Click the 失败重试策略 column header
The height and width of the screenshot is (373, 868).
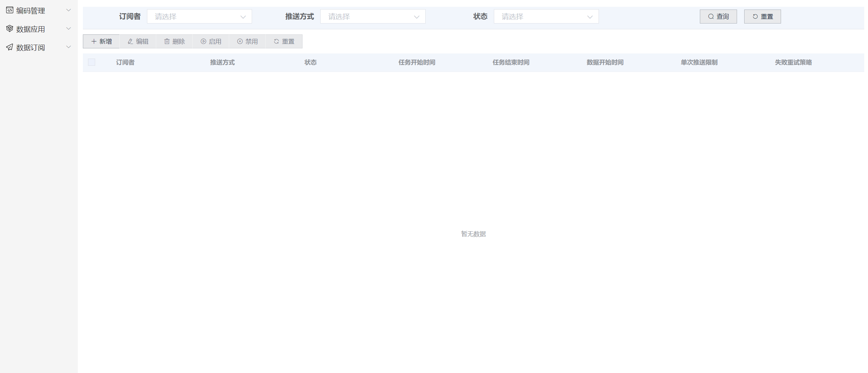pos(793,63)
